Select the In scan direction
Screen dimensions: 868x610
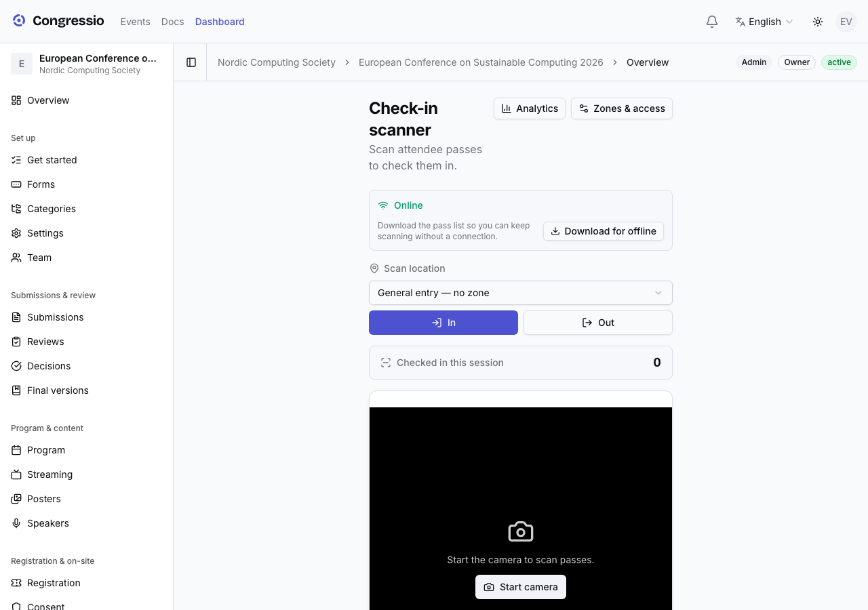tap(443, 323)
